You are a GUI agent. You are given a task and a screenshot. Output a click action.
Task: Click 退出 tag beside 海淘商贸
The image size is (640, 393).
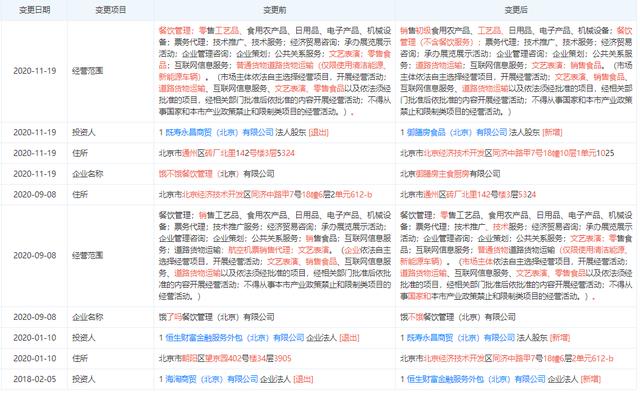(x=303, y=379)
